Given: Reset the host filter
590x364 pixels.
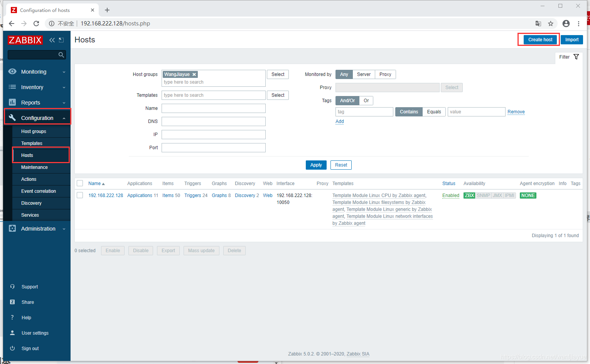Looking at the screenshot, I should (x=341, y=165).
